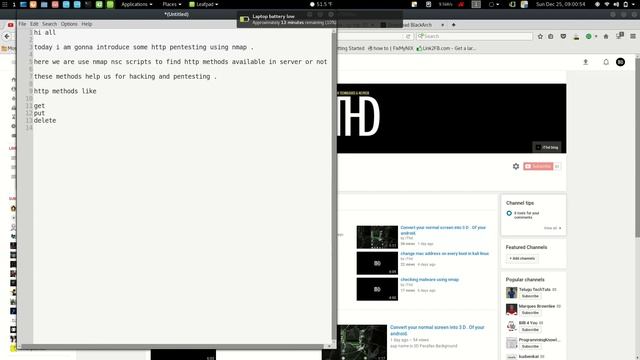
Task: Open the Search menu in Leafpad
Action: tap(49, 24)
